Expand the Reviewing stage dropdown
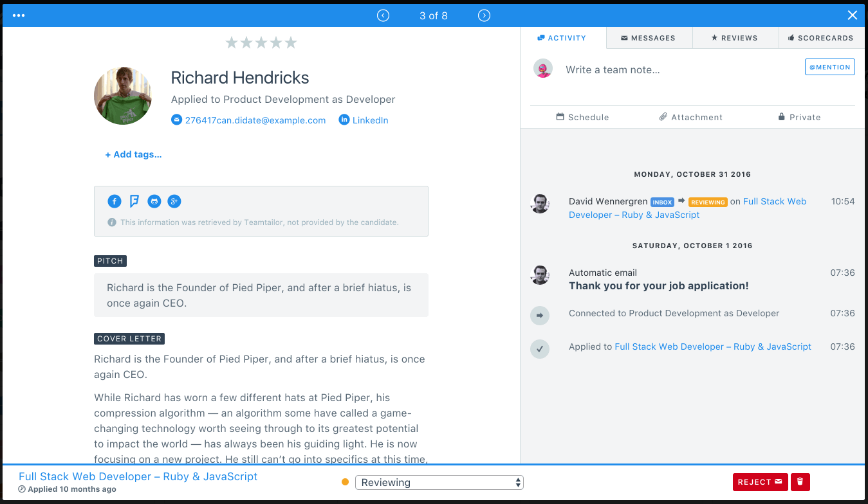Screen dimensions: 868x504 [x=439, y=482]
